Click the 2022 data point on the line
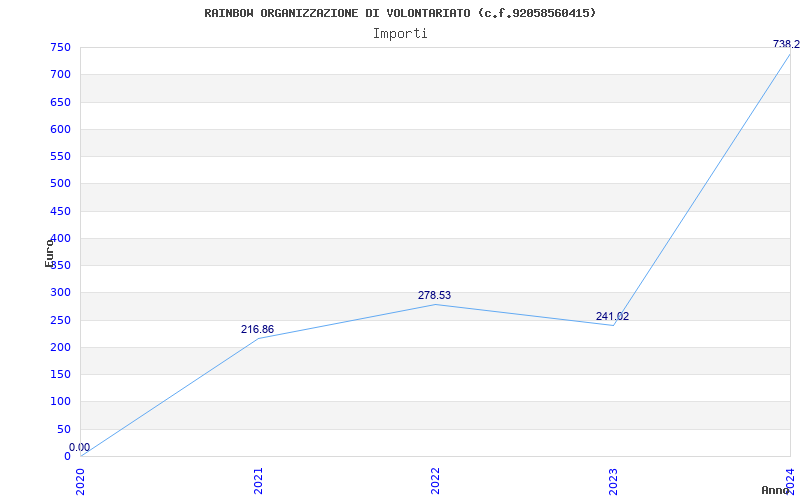 (435, 305)
